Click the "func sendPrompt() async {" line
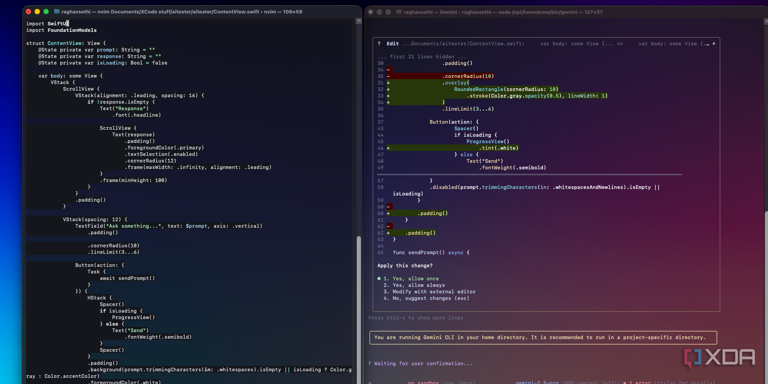 pos(431,252)
